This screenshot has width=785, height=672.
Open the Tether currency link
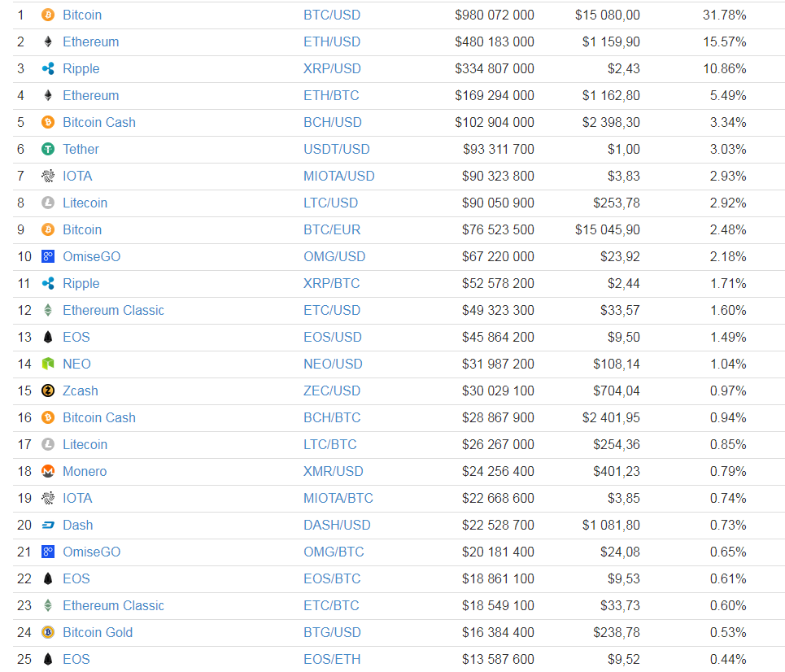(81, 149)
